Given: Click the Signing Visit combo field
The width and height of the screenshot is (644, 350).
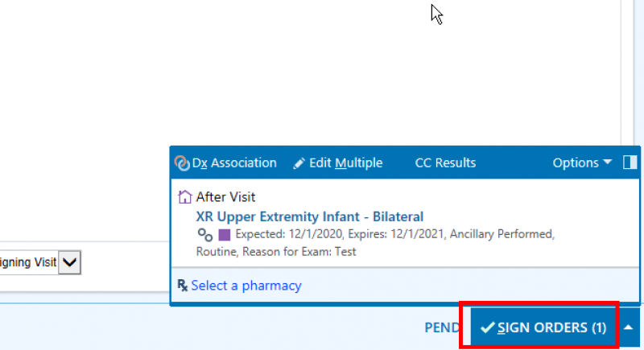Looking at the screenshot, I should click(40, 262).
